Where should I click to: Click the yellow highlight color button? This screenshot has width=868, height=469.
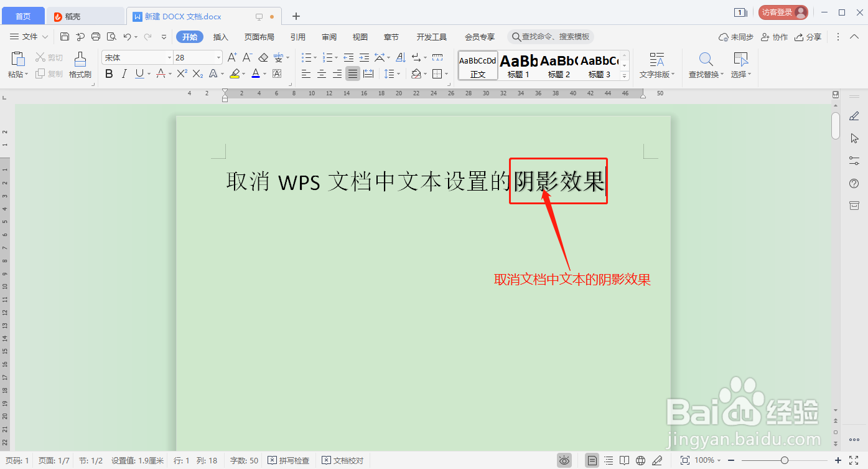coord(235,74)
